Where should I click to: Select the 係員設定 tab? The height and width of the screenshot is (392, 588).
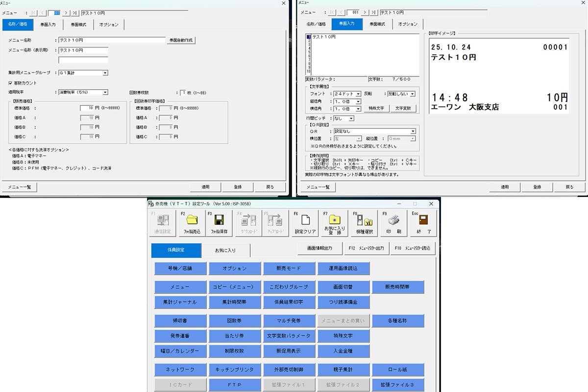(x=176, y=250)
